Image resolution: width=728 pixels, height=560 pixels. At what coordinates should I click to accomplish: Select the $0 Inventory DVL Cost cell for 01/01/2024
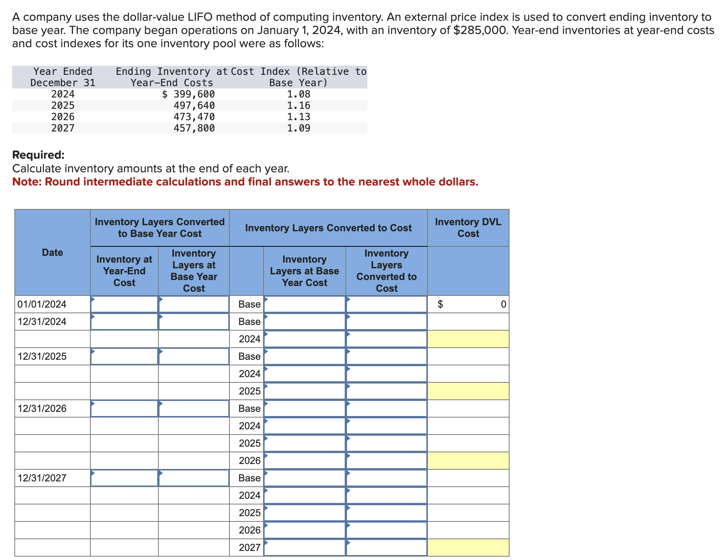click(468, 304)
